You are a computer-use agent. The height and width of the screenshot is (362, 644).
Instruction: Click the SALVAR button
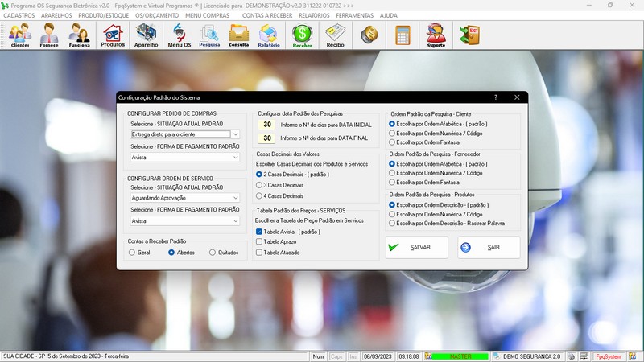(418, 247)
